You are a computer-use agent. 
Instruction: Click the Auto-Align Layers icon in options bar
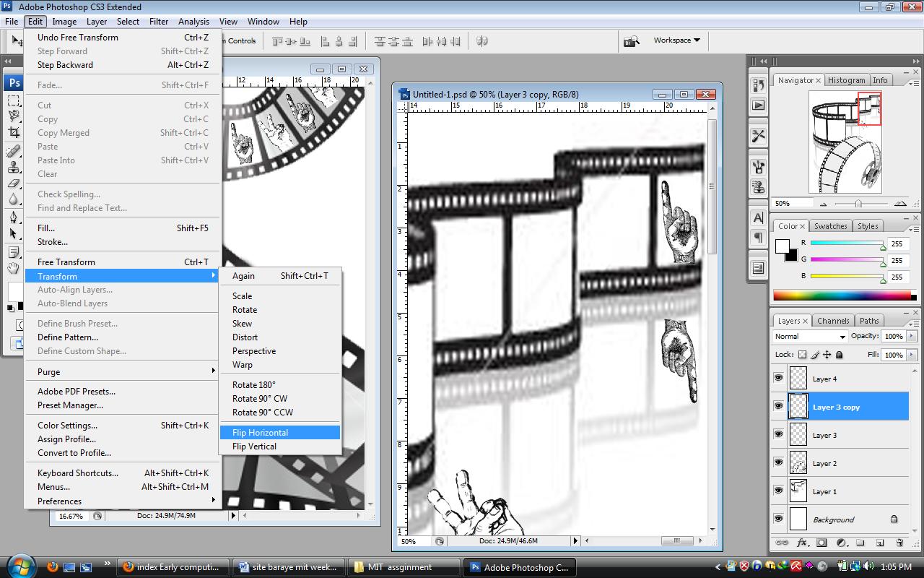click(x=482, y=41)
